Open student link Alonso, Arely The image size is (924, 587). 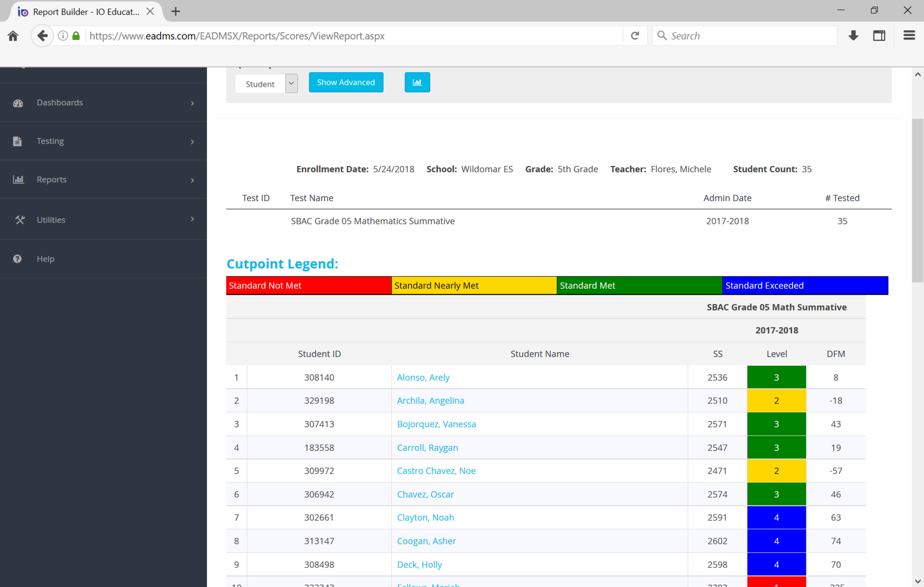point(423,377)
